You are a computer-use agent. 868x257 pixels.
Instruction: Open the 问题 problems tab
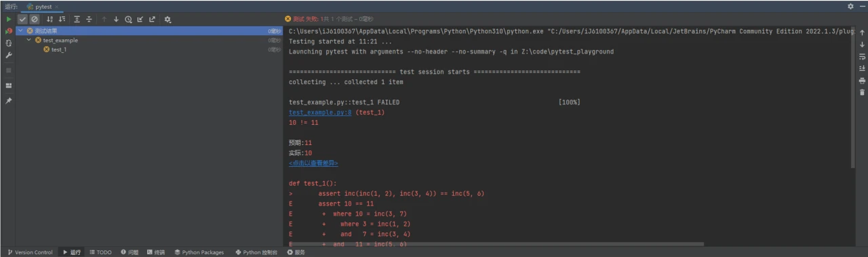pyautogui.click(x=130, y=252)
